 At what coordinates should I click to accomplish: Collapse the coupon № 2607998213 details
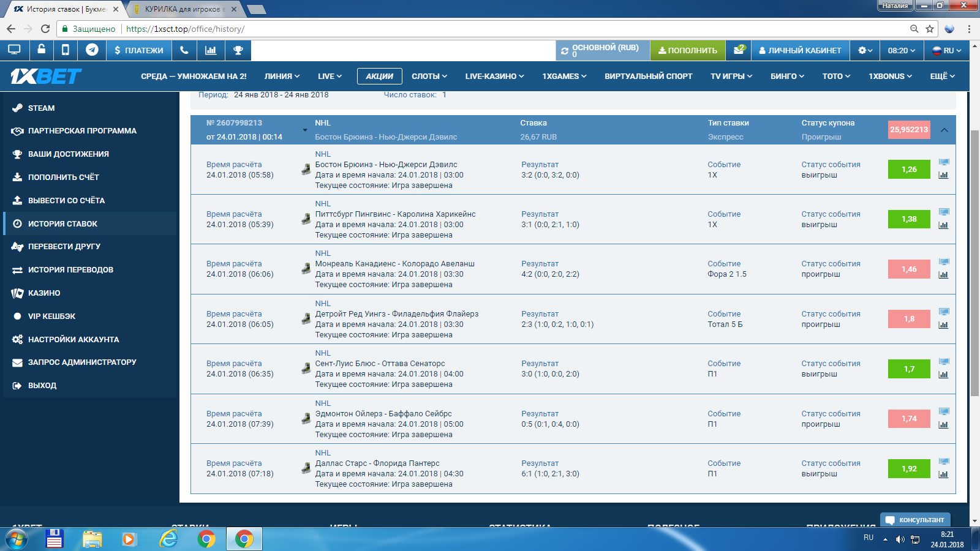click(x=944, y=130)
